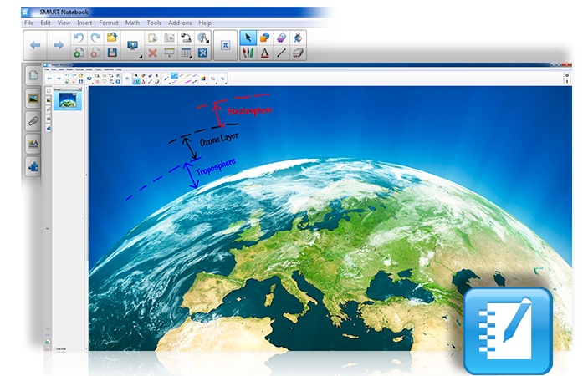The width and height of the screenshot is (588, 376).
Task: Open the Gallery tab in sidebar
Action: (x=33, y=98)
